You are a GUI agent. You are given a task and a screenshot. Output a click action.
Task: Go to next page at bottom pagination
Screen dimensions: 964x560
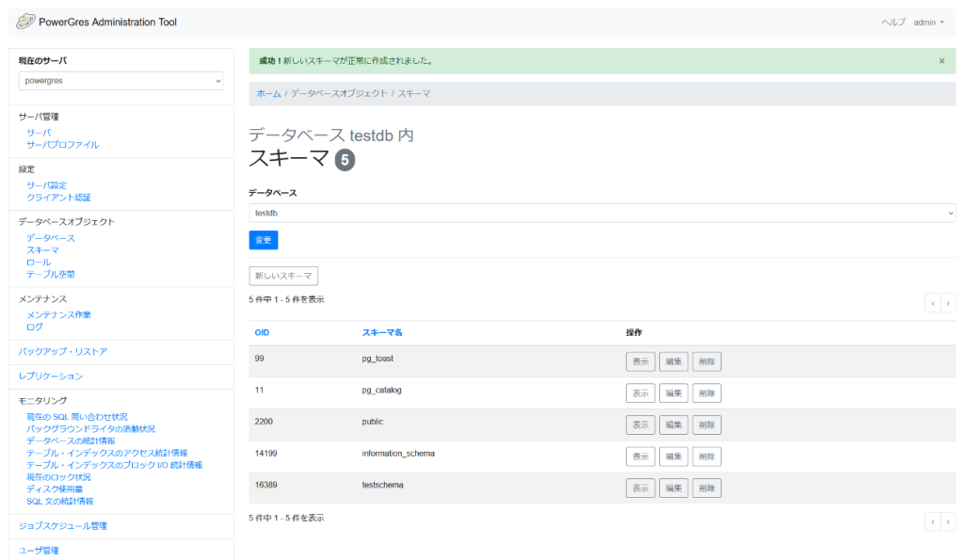coord(948,521)
